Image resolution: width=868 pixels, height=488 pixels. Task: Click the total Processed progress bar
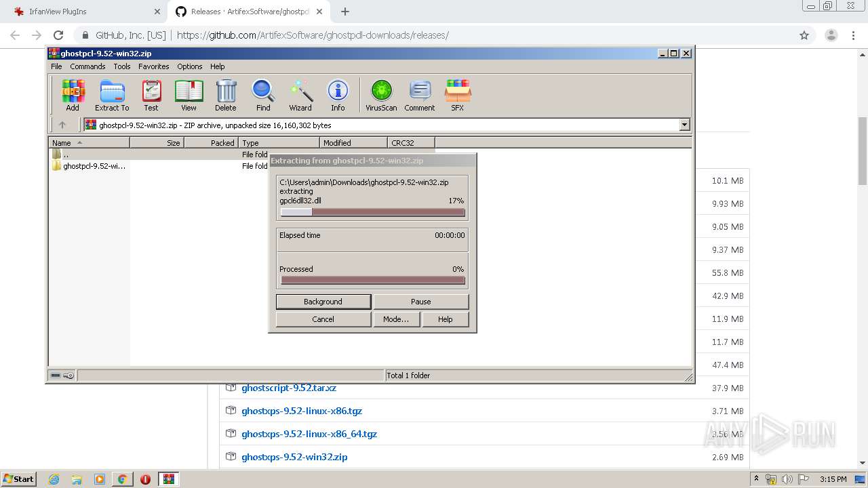click(x=372, y=280)
